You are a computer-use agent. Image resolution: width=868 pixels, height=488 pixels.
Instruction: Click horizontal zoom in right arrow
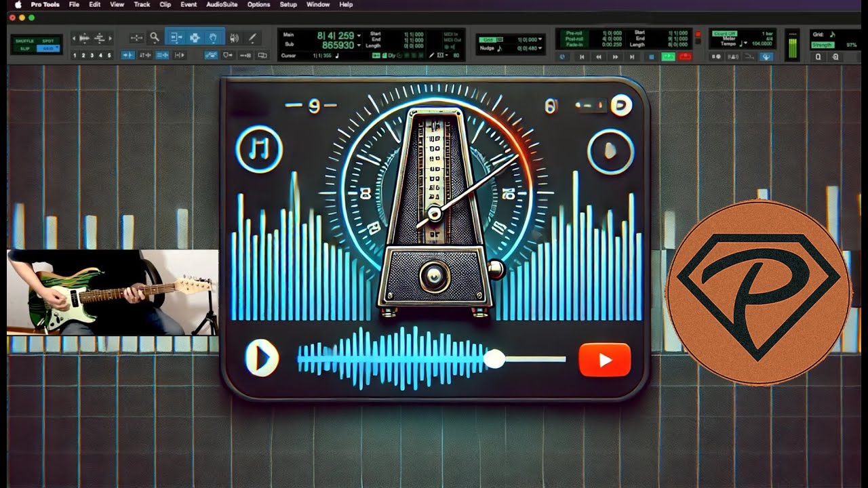110,38
